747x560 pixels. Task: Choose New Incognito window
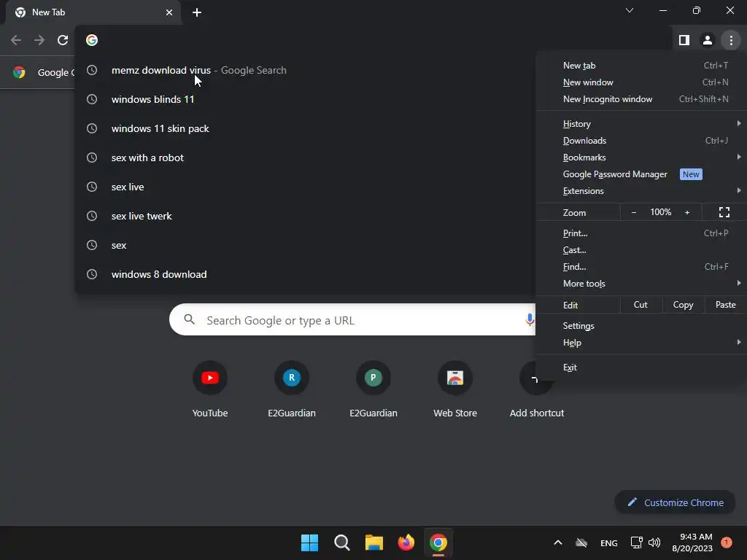point(641,99)
